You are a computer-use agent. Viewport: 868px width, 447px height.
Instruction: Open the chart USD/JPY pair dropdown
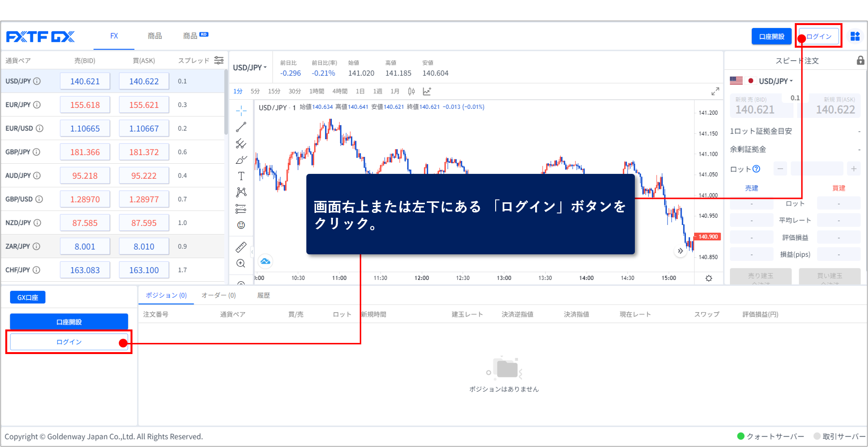coord(250,68)
